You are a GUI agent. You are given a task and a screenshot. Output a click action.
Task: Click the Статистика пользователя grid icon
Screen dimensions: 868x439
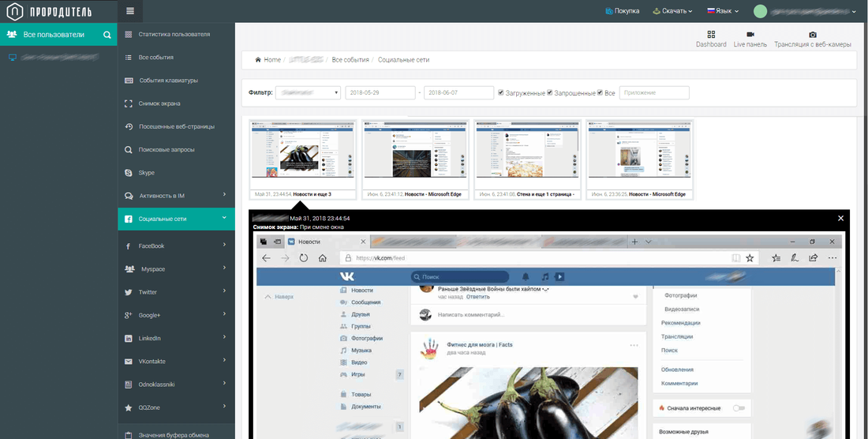(129, 34)
